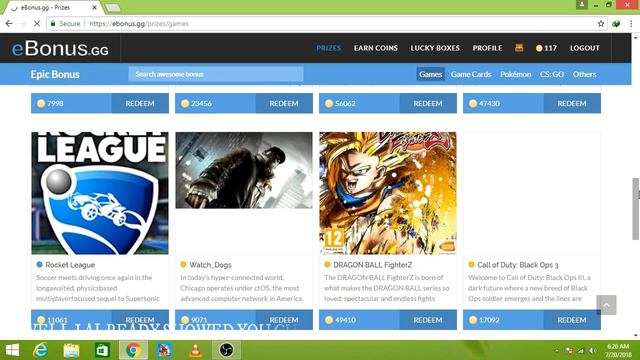Redeem the 23456 coin prize
Image resolution: width=640 pixels, height=360 pixels.
[x=284, y=103]
